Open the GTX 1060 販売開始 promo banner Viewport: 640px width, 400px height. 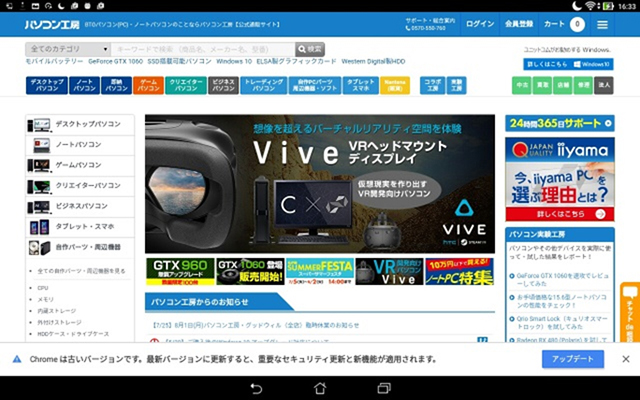click(250, 271)
